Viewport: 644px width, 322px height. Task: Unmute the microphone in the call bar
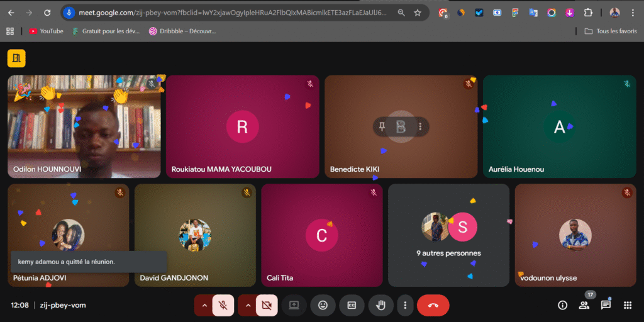point(223,305)
